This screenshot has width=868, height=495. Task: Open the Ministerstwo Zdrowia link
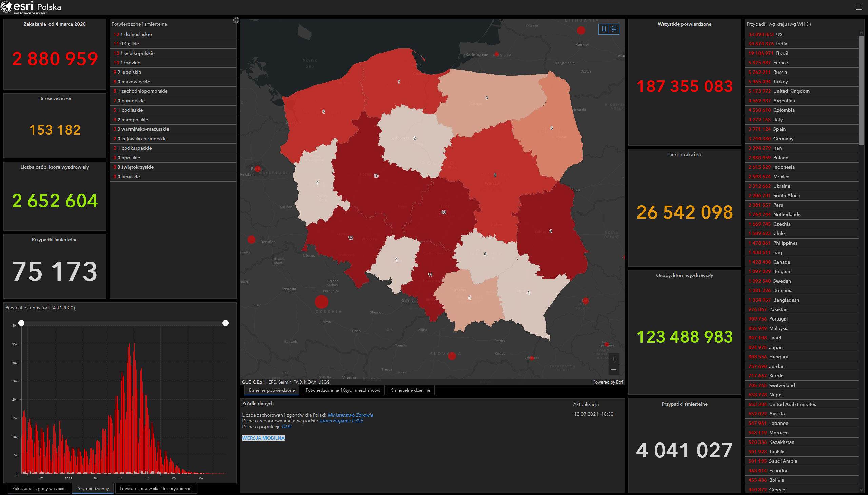(x=350, y=415)
